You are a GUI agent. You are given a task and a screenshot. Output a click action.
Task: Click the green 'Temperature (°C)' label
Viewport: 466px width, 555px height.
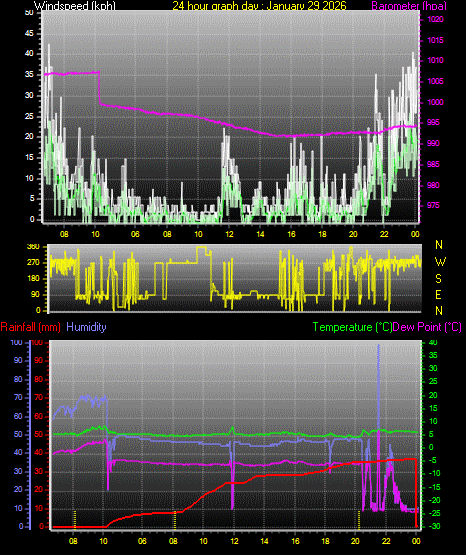click(x=352, y=327)
